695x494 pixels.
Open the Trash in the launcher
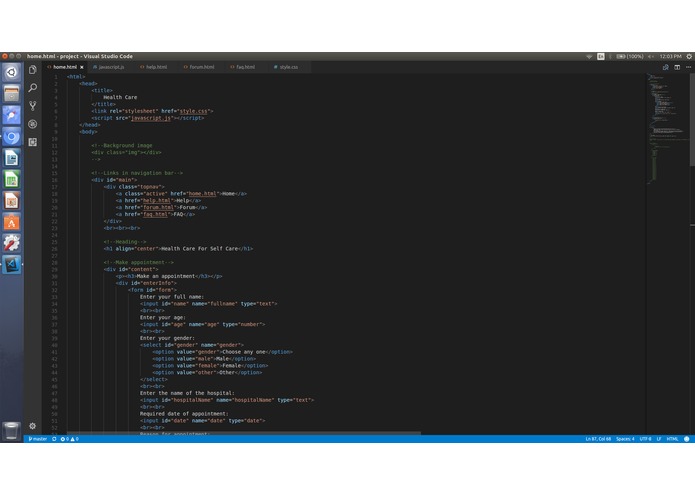pyautogui.click(x=12, y=430)
